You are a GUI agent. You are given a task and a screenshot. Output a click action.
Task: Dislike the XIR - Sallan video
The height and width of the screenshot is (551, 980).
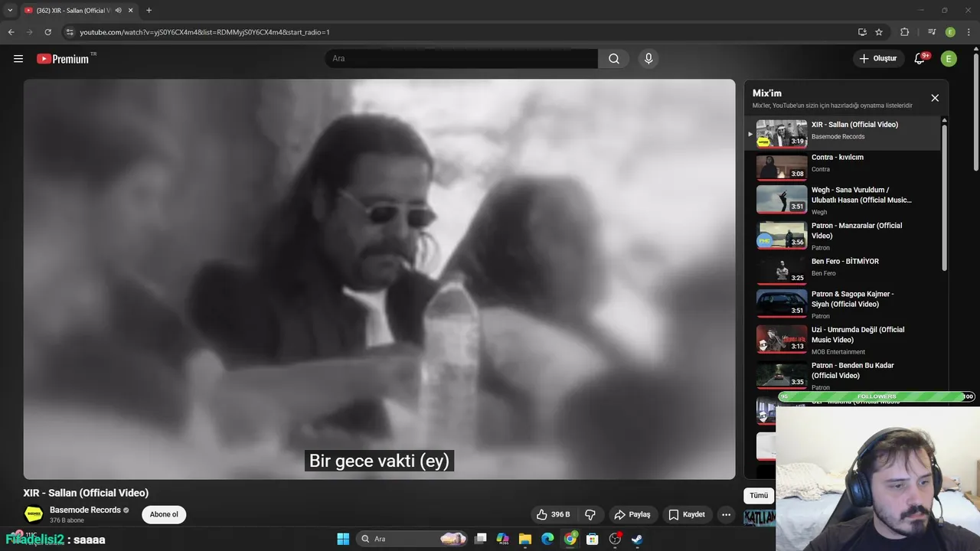[x=590, y=514]
